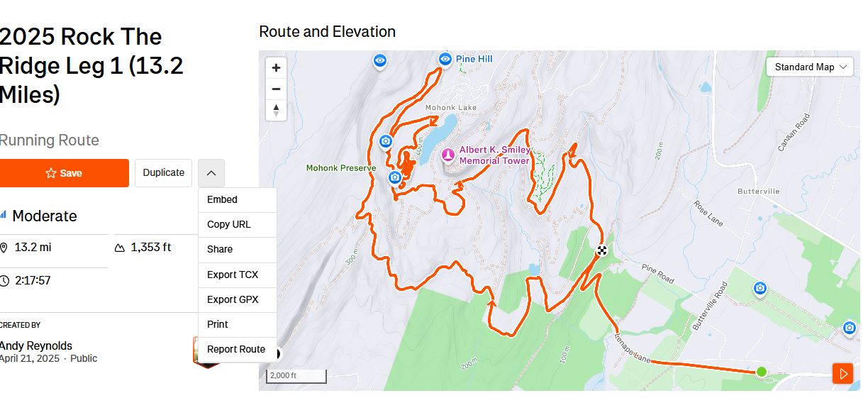This screenshot has width=868, height=398.
Task: Zoom out of the route map
Action: pyautogui.click(x=276, y=89)
